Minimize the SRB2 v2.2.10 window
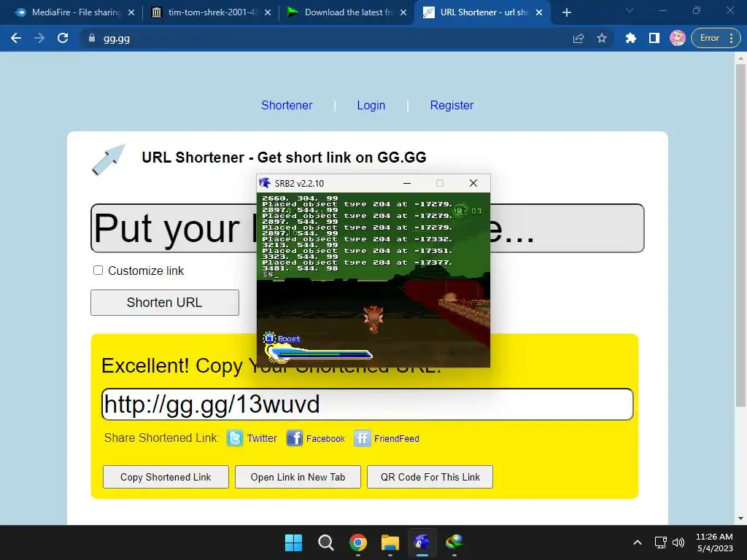The height and width of the screenshot is (560, 747). click(x=407, y=183)
